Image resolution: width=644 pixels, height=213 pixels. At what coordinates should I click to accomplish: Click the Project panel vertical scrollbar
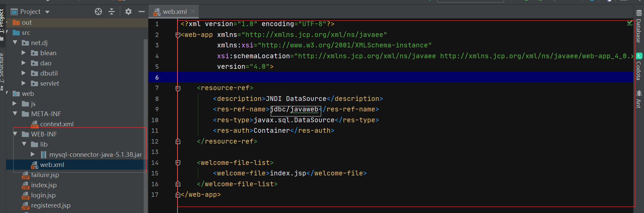point(146,125)
